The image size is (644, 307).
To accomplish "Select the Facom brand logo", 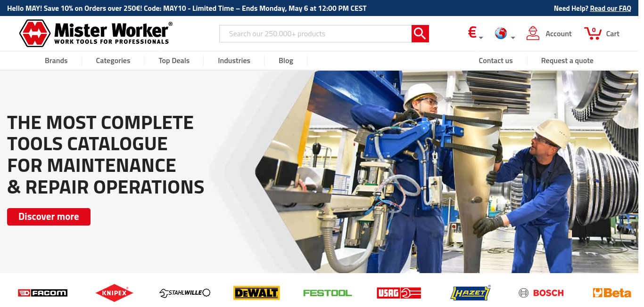I will pyautogui.click(x=42, y=293).
